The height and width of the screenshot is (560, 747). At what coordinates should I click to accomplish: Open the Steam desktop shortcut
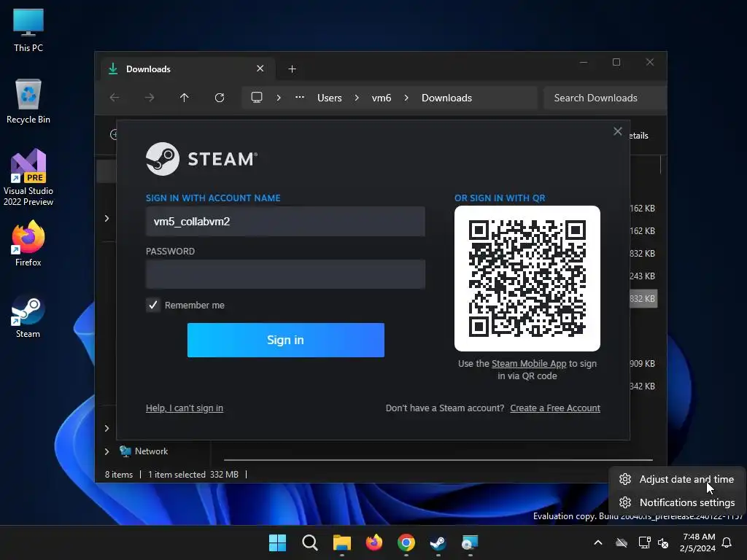coord(28,316)
